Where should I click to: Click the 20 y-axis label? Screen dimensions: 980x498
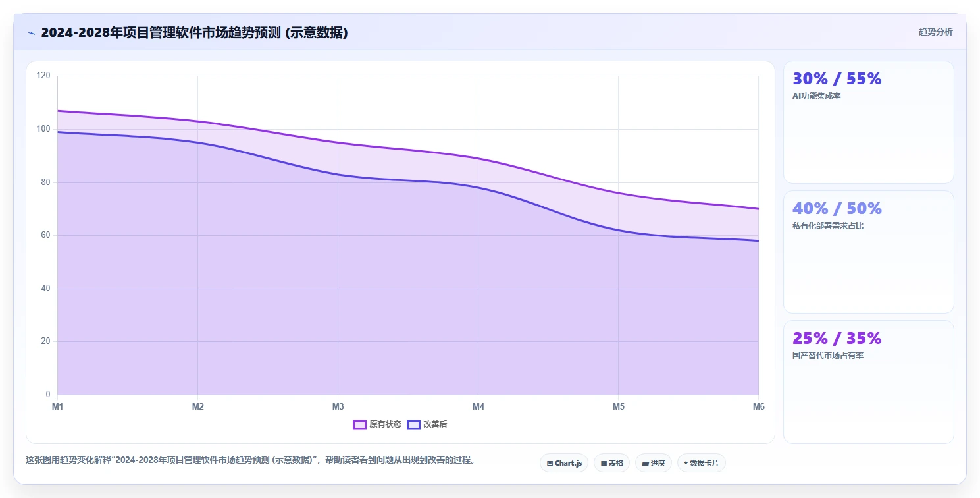[x=45, y=341]
